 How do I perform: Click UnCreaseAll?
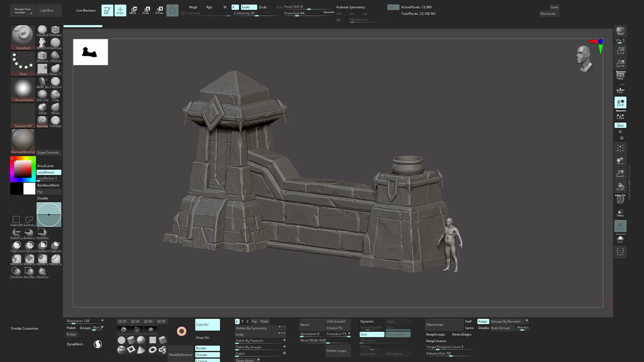coord(338,321)
